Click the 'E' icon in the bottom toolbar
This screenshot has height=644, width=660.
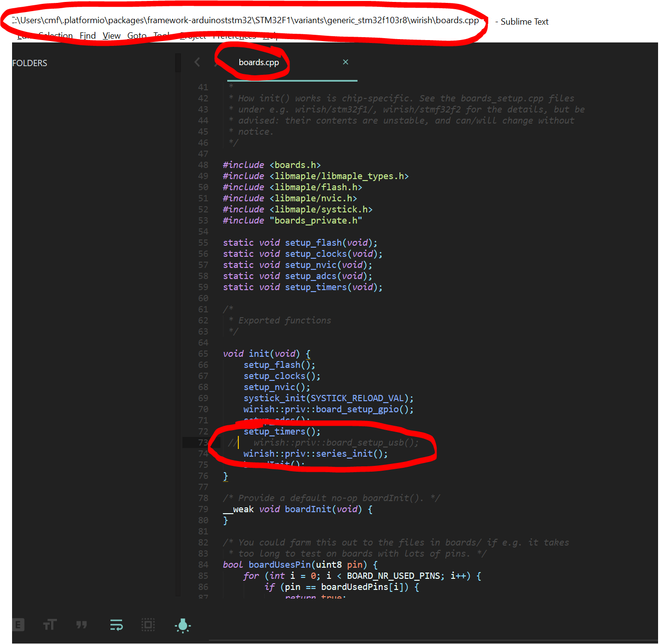18,625
